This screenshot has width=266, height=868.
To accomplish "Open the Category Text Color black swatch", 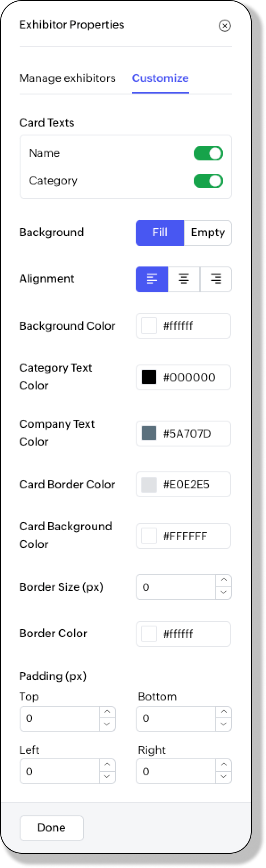I will point(149,377).
